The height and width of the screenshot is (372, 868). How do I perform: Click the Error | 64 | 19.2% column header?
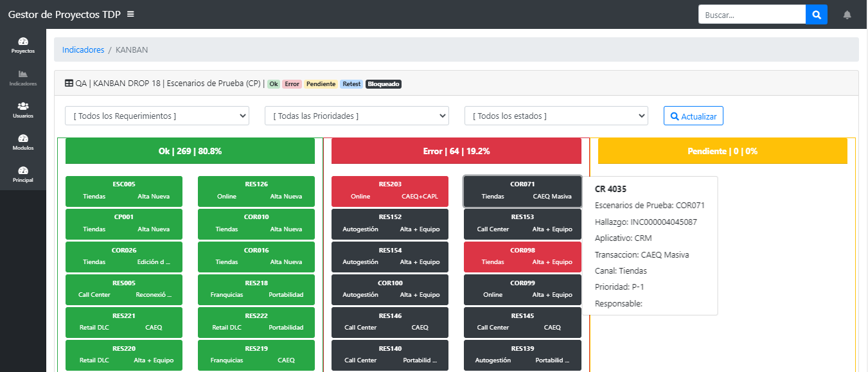pos(456,151)
